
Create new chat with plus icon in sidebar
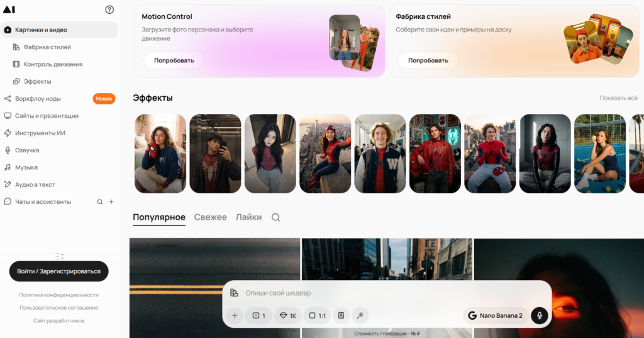pos(111,202)
